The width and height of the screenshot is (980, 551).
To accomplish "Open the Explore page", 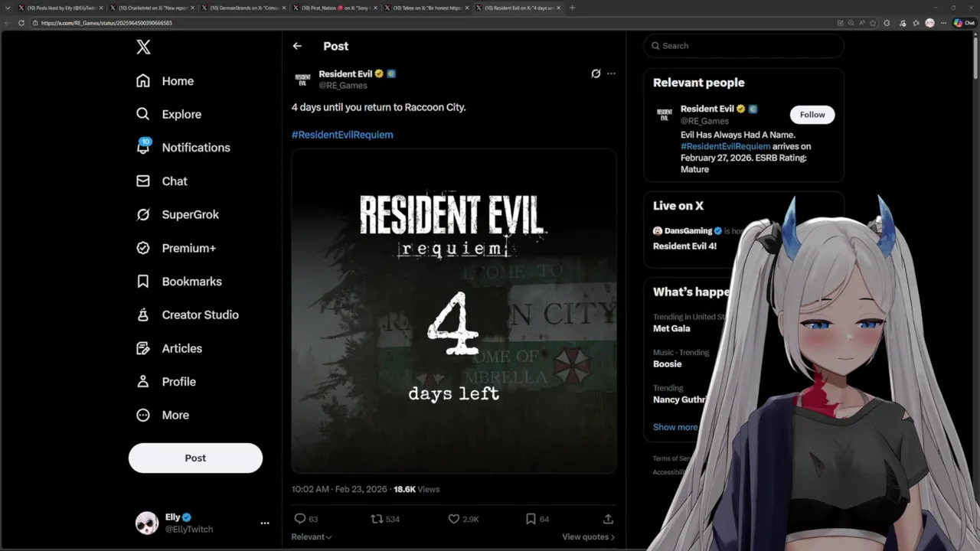I will tap(168, 114).
